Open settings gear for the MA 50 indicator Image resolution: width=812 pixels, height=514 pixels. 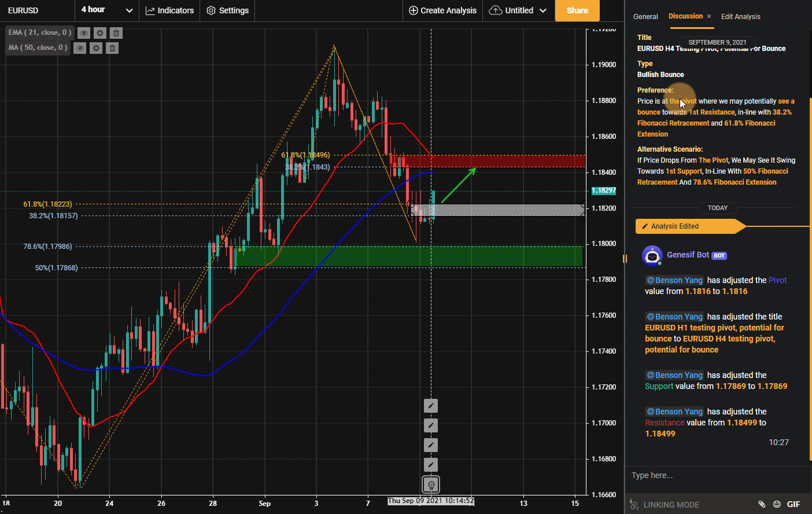96,48
